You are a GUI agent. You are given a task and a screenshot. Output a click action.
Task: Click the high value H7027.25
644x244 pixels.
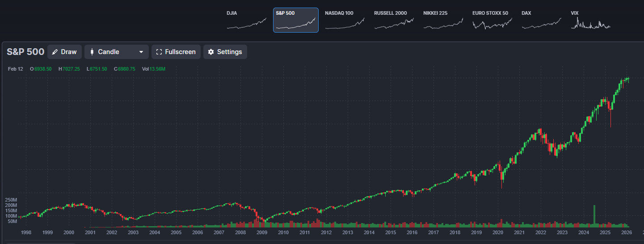coord(69,69)
